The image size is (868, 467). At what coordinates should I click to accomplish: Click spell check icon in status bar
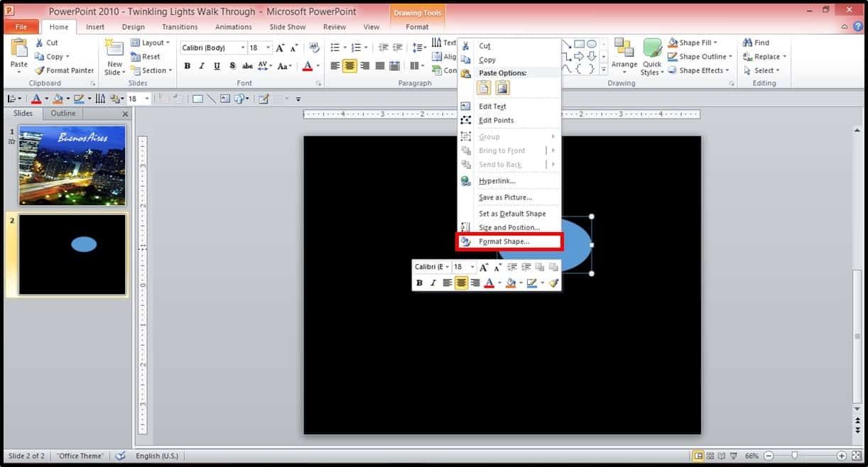(120, 456)
